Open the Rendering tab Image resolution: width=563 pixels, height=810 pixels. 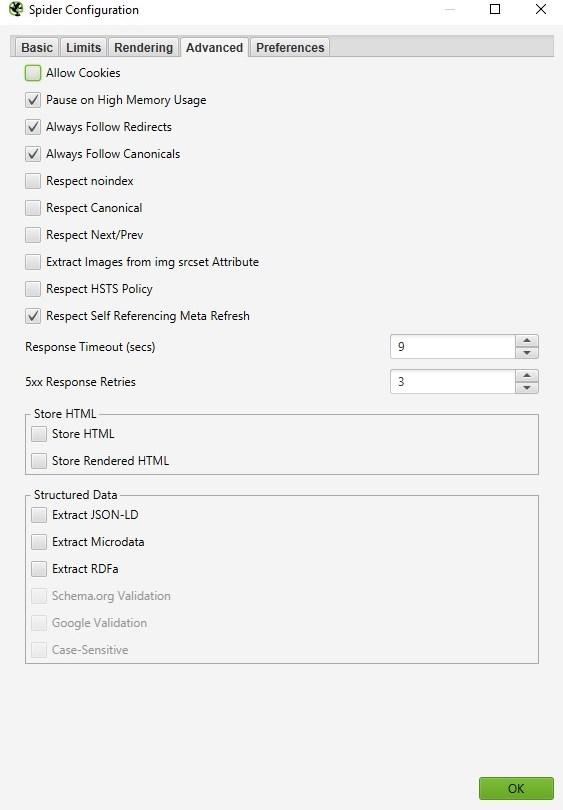143,48
